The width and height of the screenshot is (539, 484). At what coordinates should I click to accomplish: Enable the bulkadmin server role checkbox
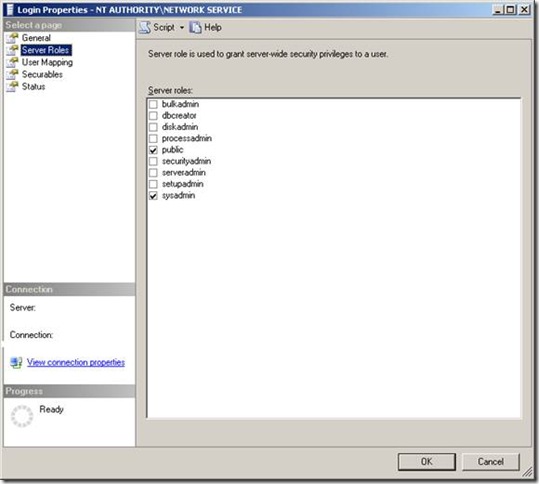153,104
